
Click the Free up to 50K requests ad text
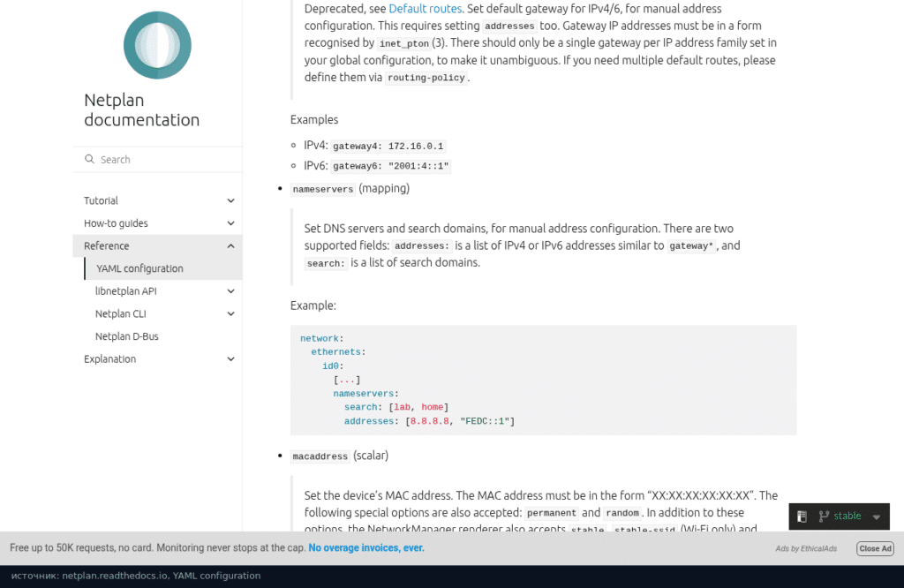[157, 547]
